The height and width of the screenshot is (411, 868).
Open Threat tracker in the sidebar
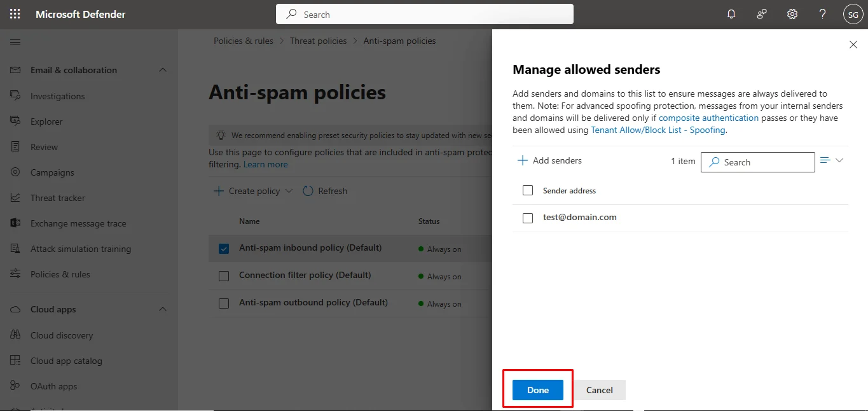pos(58,198)
